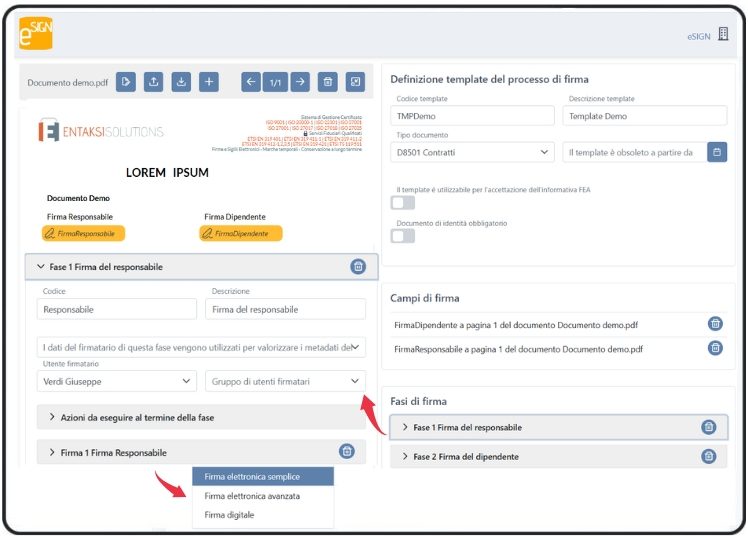
Task: Expand Azioni da eseguire al termine della fase
Action: (201, 417)
